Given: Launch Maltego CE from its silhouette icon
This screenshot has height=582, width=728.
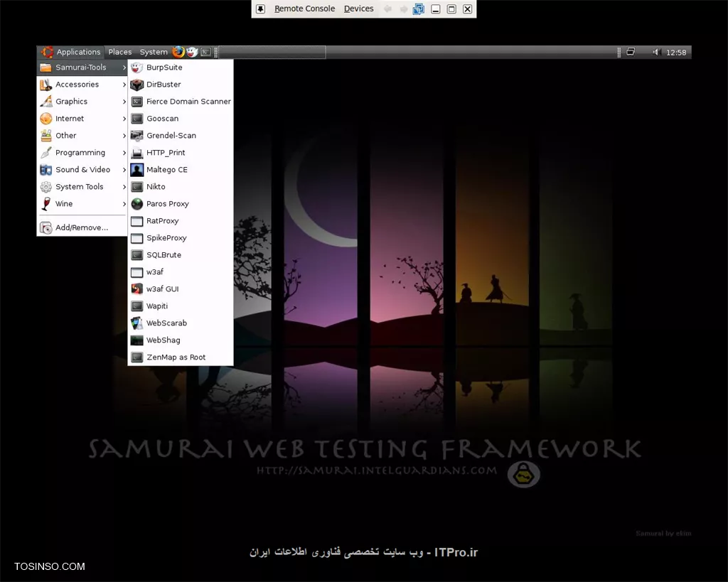Looking at the screenshot, I should pos(136,170).
